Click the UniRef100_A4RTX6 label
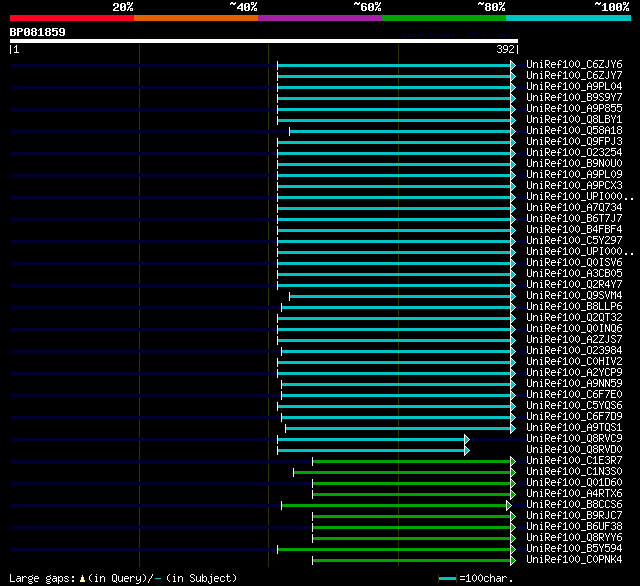 pos(574,494)
